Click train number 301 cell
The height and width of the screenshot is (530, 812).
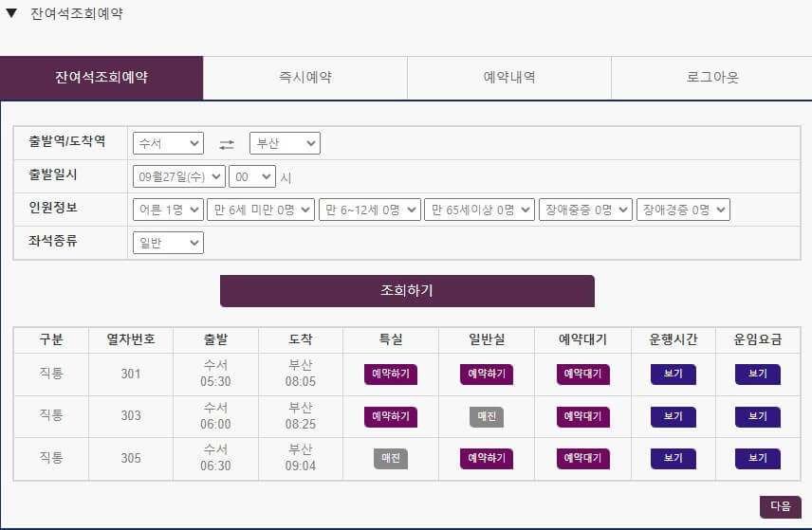point(131,374)
